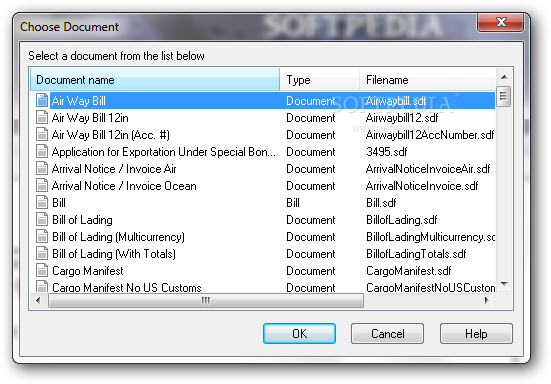Viewport: 551px width, 384px height.
Task: Click the icon for Cargo Manifest No US Customs
Action: click(x=42, y=287)
